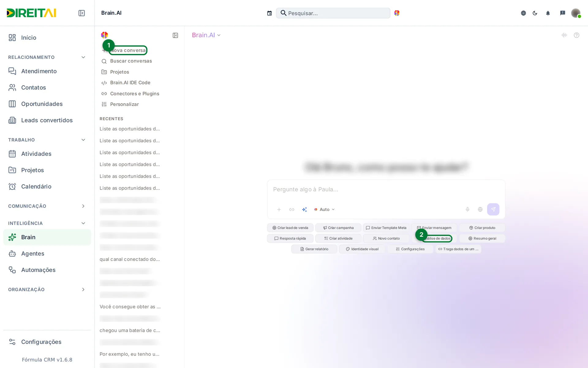Open feedback message icon in top bar
The height and width of the screenshot is (368, 588).
(x=563, y=13)
